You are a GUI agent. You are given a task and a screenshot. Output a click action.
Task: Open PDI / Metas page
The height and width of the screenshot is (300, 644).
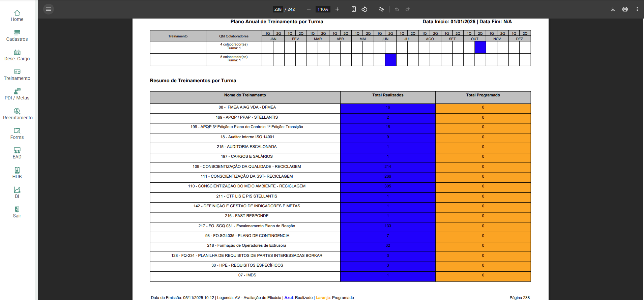17,94
